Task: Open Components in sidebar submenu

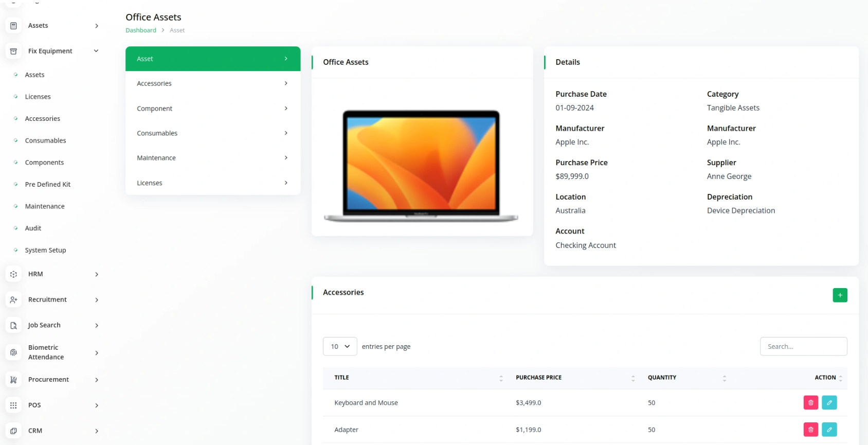Action: click(x=44, y=163)
